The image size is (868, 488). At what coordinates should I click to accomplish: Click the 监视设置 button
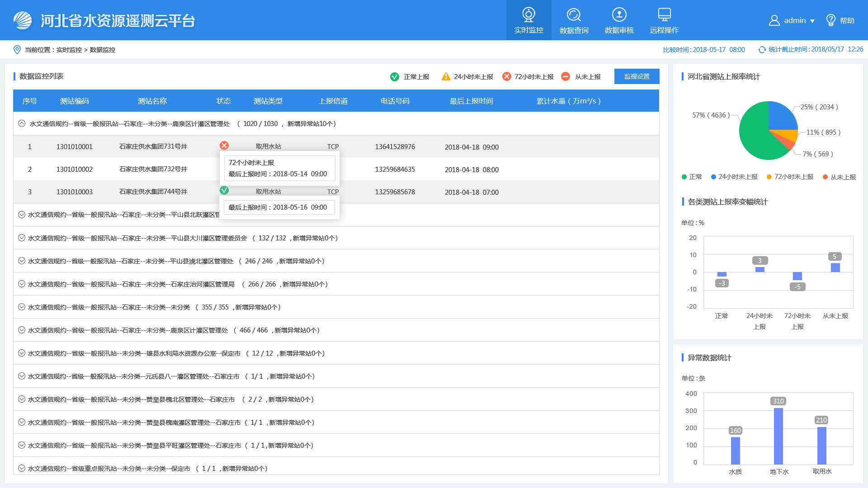click(637, 76)
